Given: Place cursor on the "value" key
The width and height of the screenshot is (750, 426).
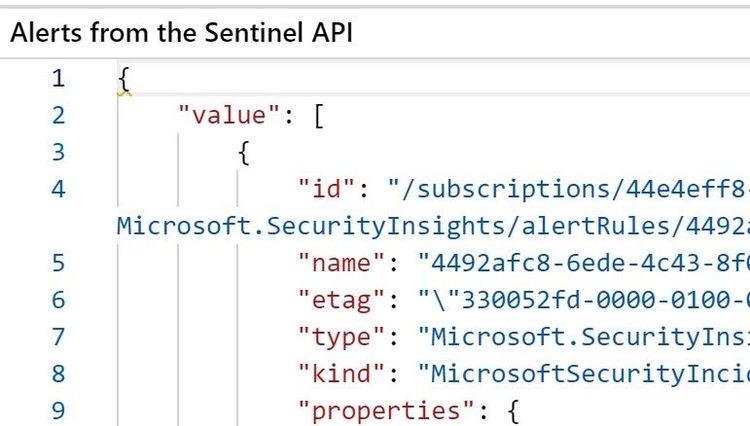Looking at the screenshot, I should 229,115.
